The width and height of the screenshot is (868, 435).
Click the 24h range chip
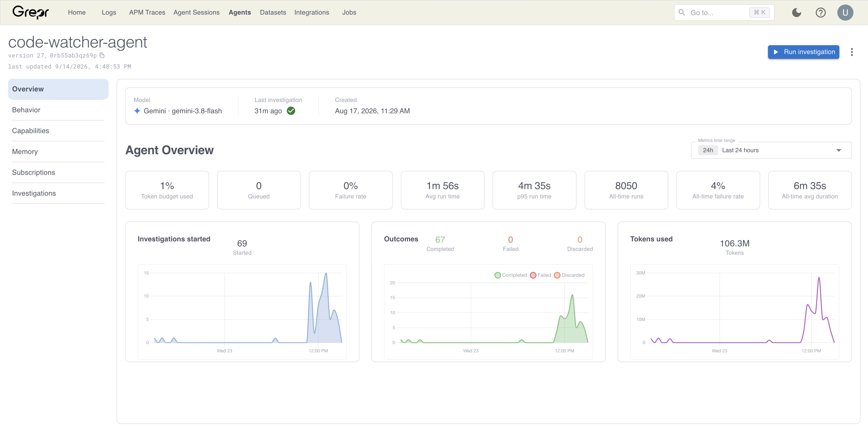(708, 150)
